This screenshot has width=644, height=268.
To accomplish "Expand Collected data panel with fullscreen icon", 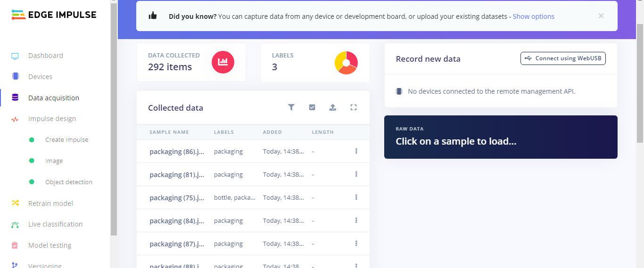I will 354,107.
